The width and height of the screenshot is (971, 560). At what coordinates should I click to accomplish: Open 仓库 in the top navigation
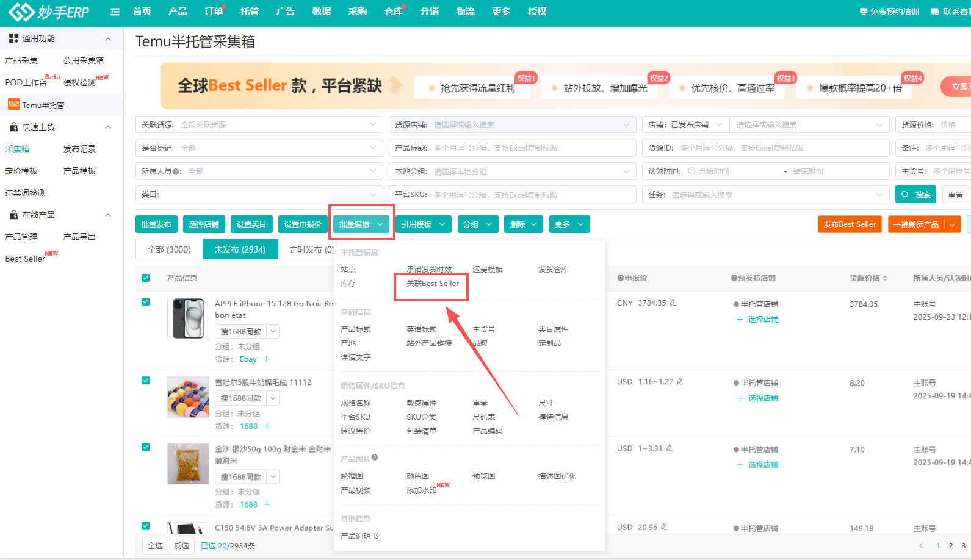point(394,12)
